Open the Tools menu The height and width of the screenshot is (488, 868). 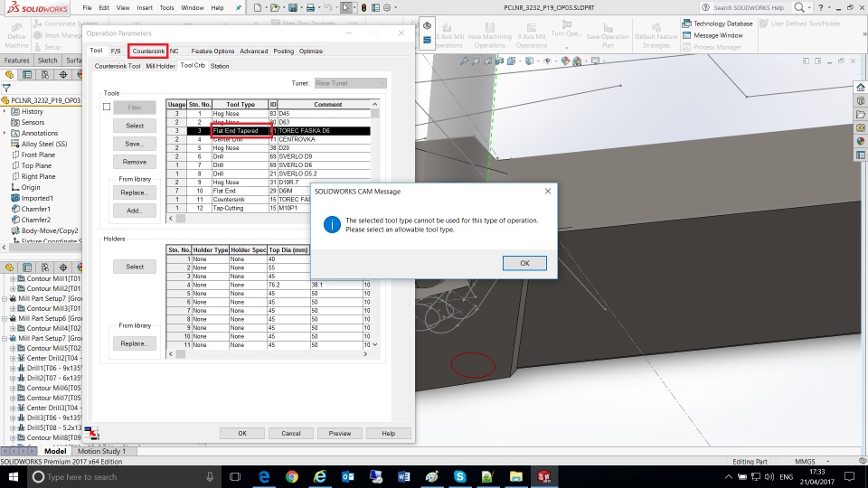166,8
